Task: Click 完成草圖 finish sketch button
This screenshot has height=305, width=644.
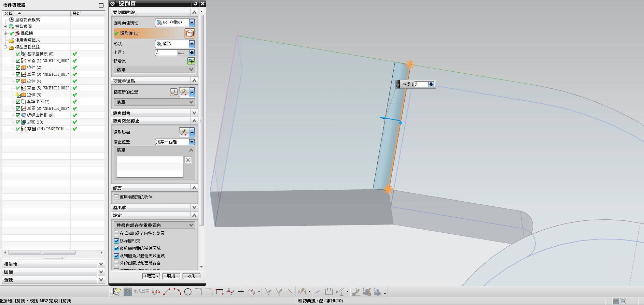Action: tap(137, 292)
